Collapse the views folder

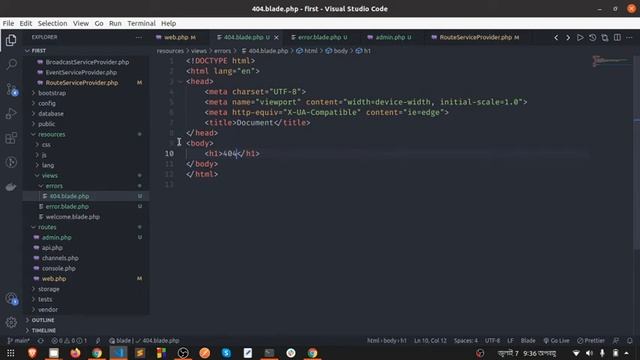click(x=49, y=176)
